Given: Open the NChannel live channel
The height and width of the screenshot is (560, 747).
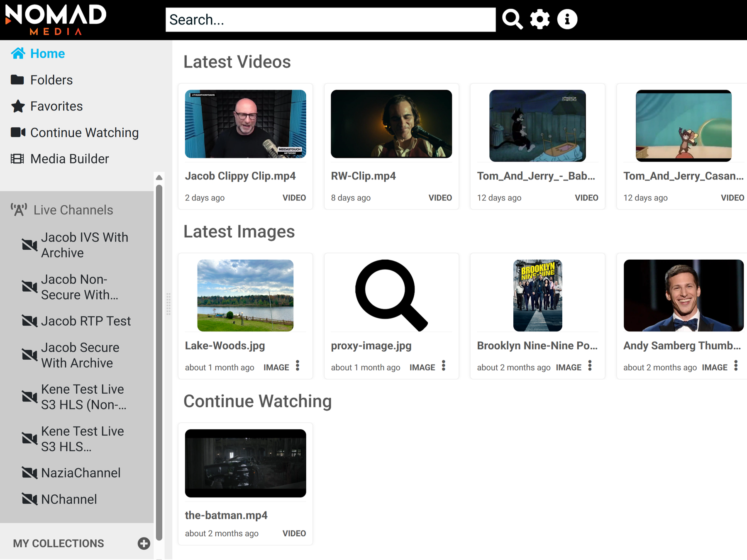Looking at the screenshot, I should pyautogui.click(x=69, y=499).
